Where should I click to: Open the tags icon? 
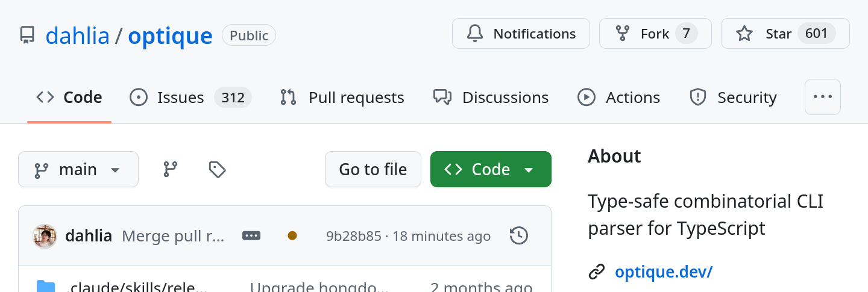(x=217, y=170)
